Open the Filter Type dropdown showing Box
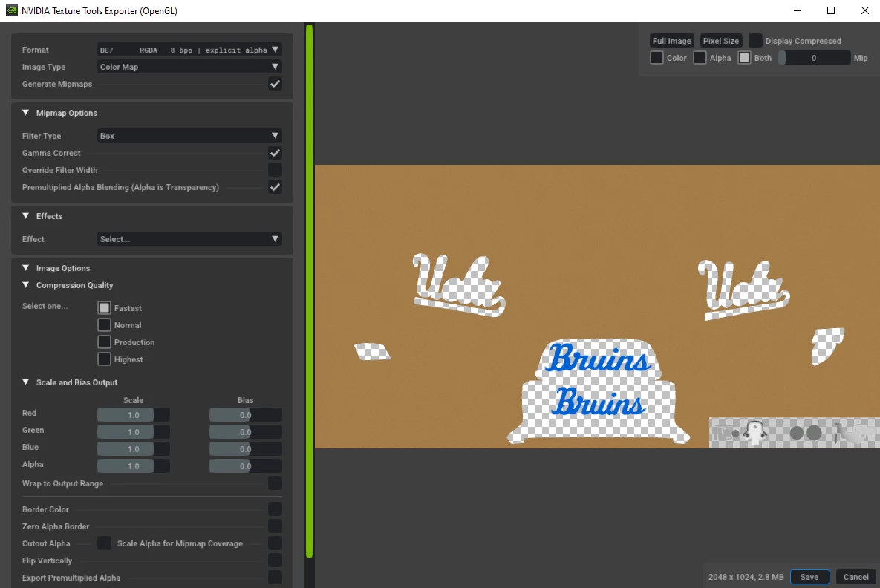 [x=189, y=136]
